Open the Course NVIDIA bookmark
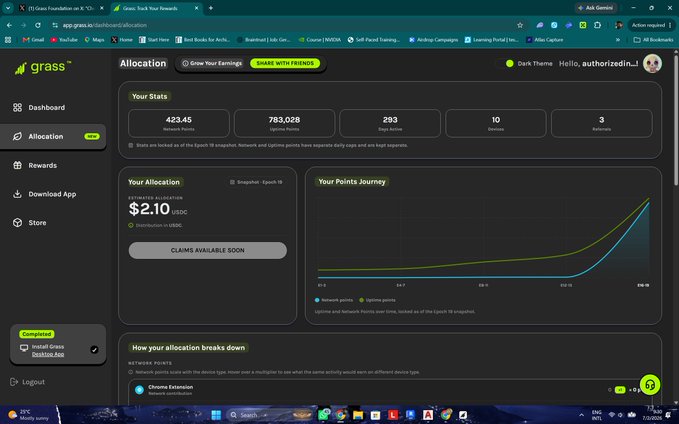 (x=320, y=40)
